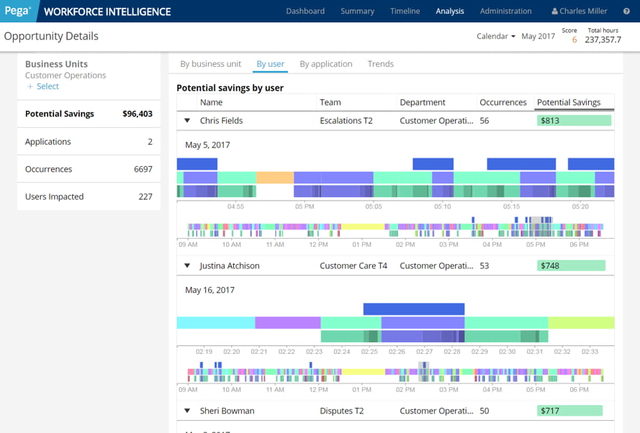Switch to the By business unit tab

click(x=210, y=64)
